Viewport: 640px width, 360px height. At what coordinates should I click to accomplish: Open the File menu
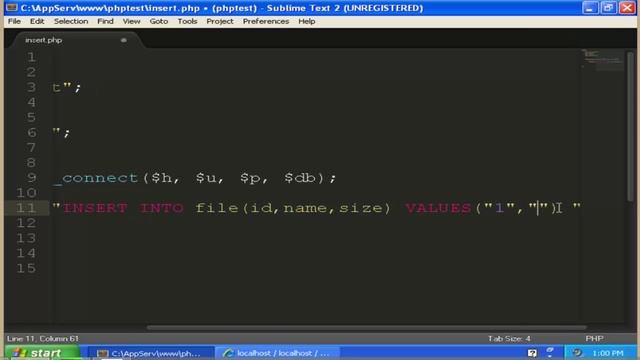tap(14, 21)
